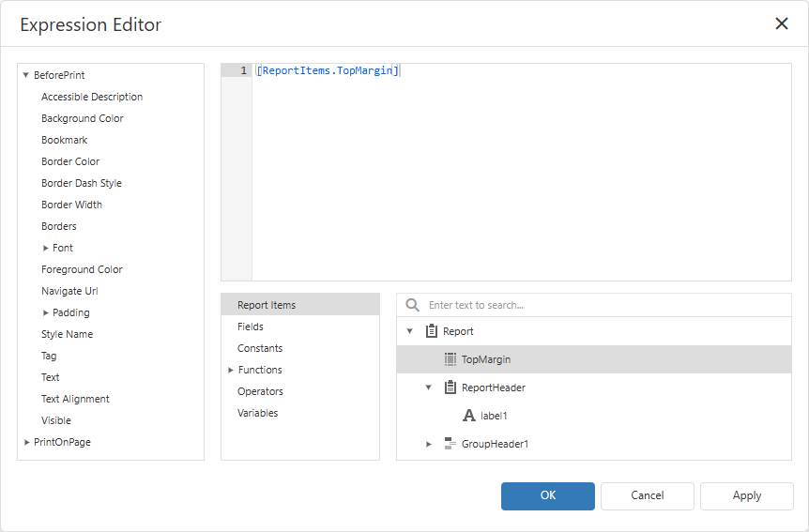809x532 pixels.
Task: Expand the Functions category arrow
Action: pos(231,370)
